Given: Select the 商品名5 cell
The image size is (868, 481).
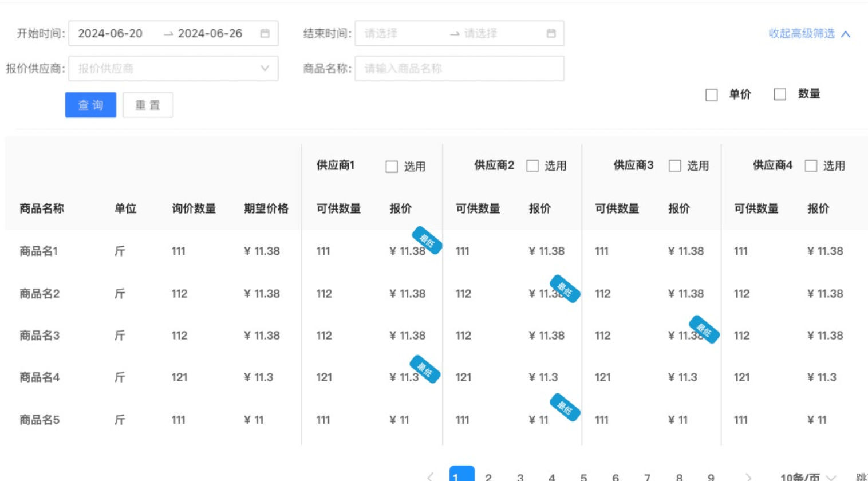Looking at the screenshot, I should coord(40,420).
